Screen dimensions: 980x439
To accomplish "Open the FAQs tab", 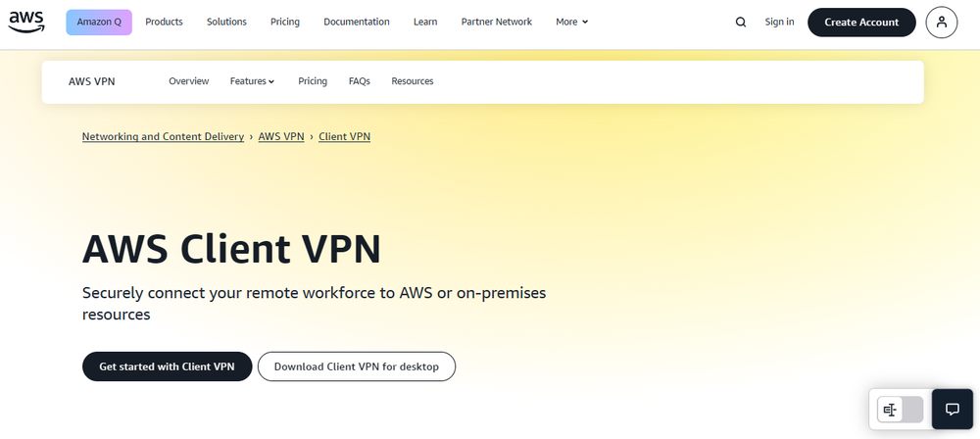I will [x=360, y=81].
